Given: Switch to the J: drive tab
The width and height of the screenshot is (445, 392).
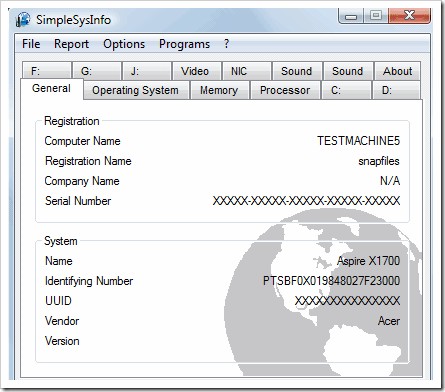Looking at the screenshot, I should pos(147,71).
